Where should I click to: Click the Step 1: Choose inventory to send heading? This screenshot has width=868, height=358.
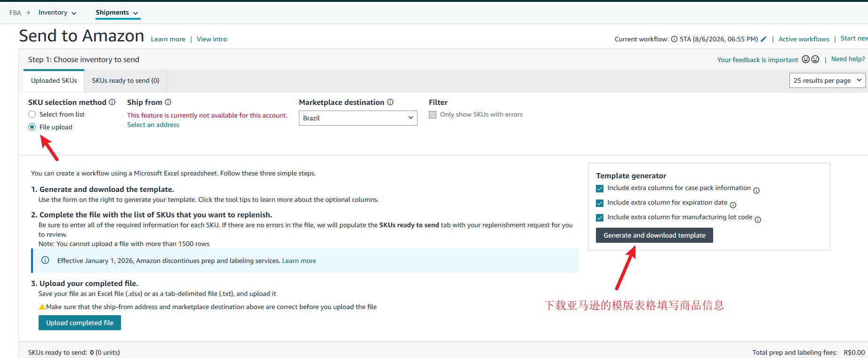(x=84, y=60)
